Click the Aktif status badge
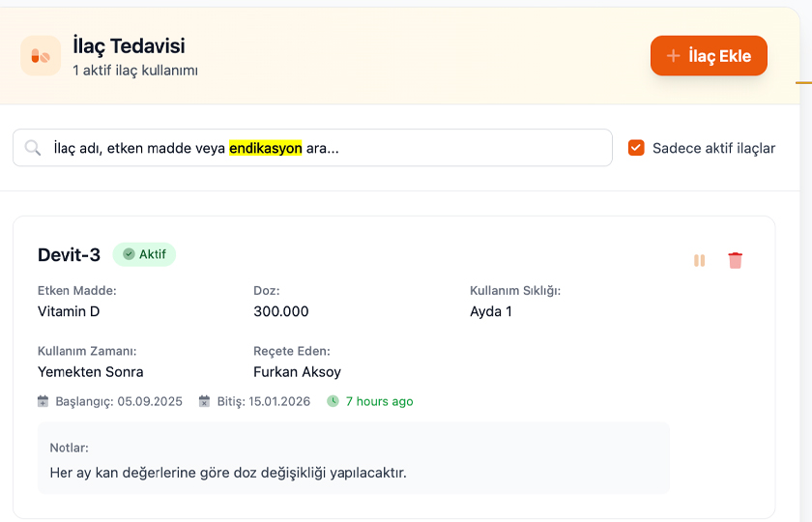 coord(144,254)
